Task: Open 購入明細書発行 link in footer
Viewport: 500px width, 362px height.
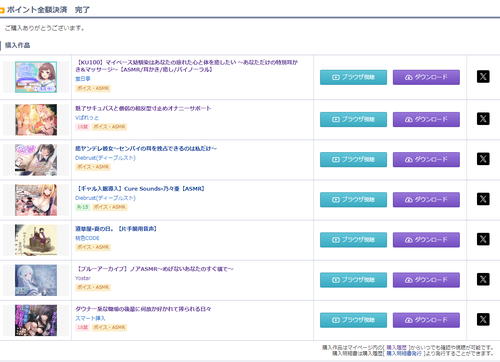Action: [404, 353]
